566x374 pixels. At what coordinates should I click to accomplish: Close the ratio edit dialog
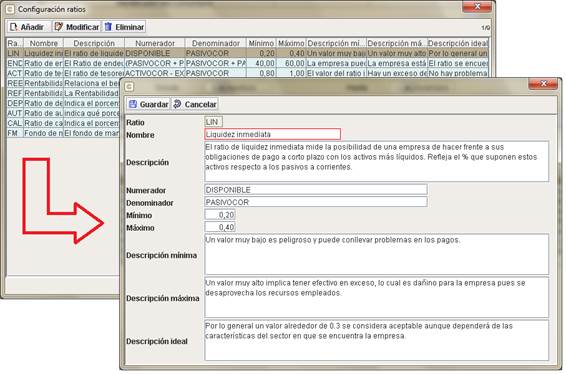click(544, 84)
